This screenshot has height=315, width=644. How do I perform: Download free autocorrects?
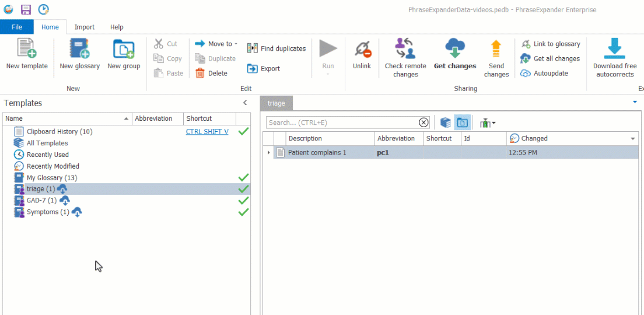(615, 58)
